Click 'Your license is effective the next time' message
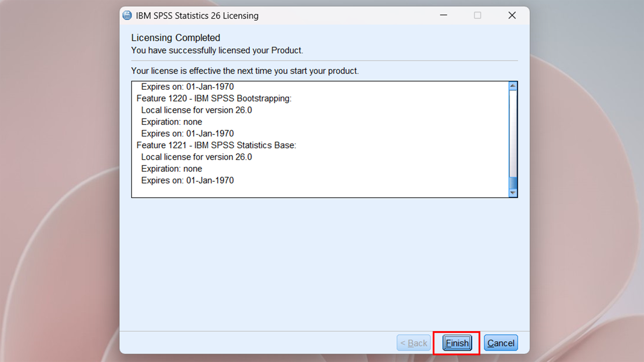 (x=245, y=71)
